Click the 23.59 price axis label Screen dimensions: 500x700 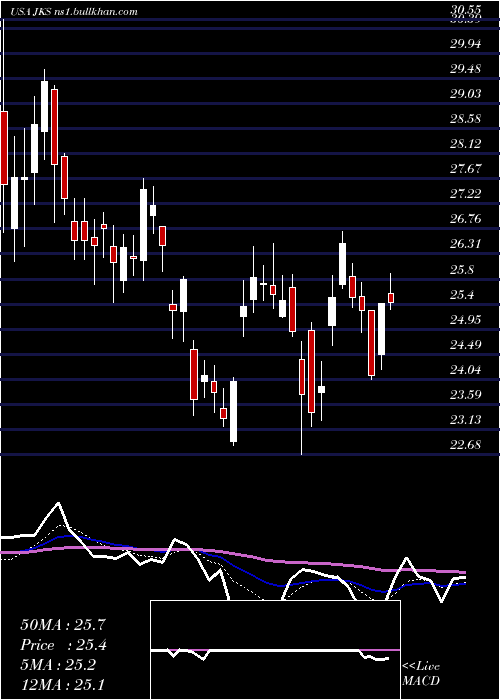tap(465, 395)
